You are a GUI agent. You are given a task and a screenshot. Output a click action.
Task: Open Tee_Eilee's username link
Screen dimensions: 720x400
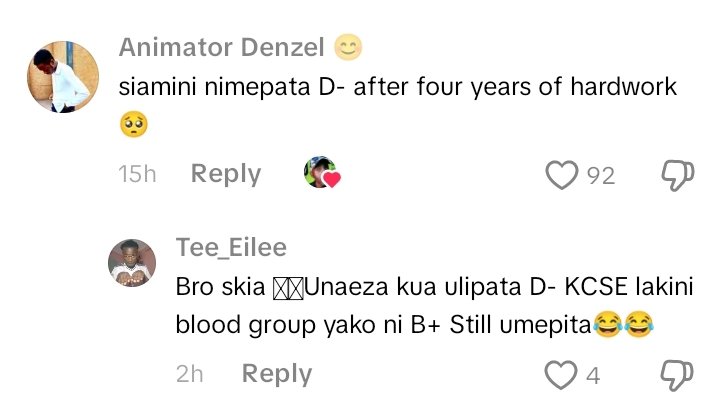231,248
